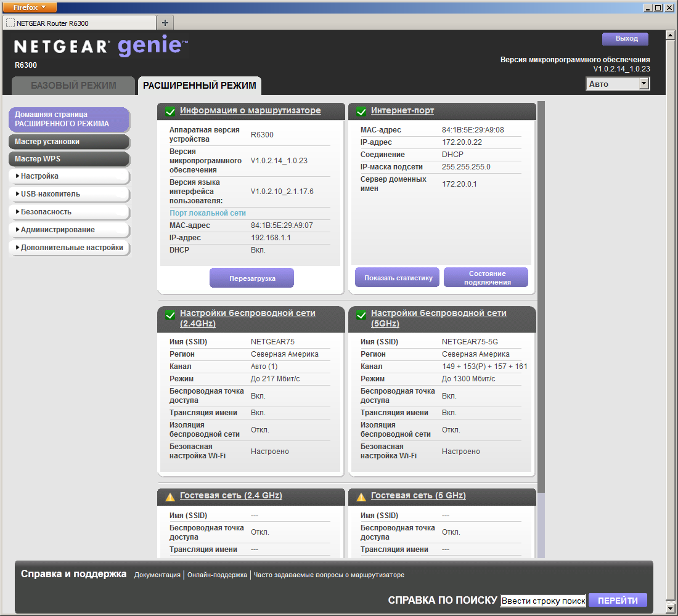The height and width of the screenshot is (616, 678).
Task: Open the Авто language dropdown
Action: pos(618,84)
